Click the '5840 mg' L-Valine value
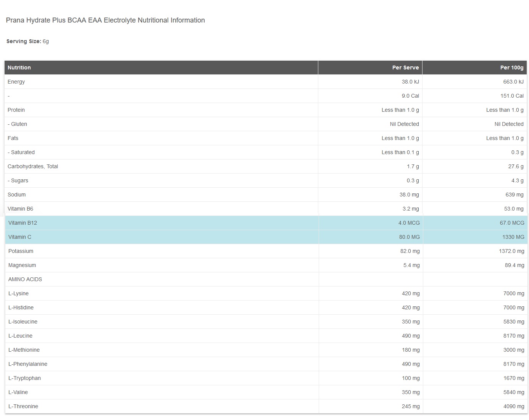Screen dimensions: 529x420 514,392
